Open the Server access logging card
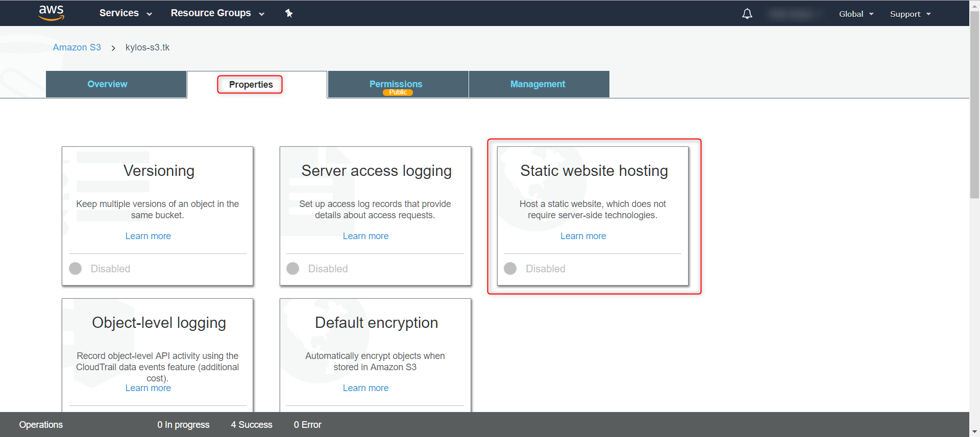 [x=375, y=216]
